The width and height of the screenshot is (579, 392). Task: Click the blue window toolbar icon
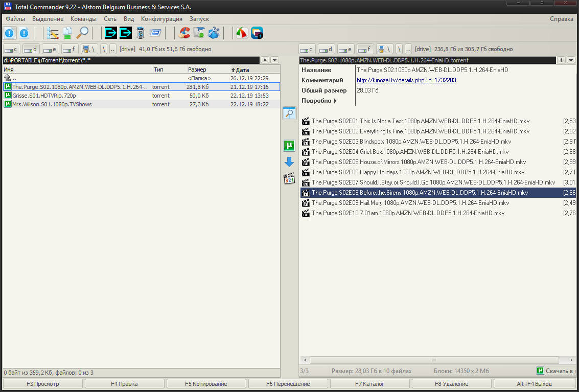pos(155,33)
